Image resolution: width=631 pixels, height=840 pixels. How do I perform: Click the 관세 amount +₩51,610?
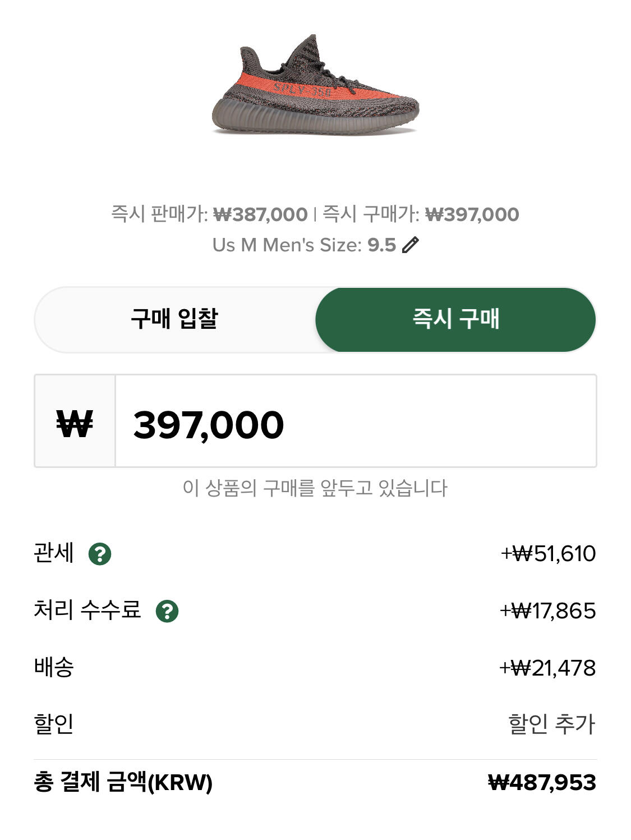click(548, 554)
